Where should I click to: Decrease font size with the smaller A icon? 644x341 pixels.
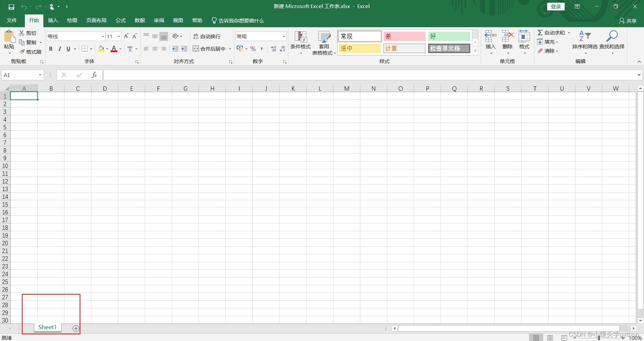[134, 36]
